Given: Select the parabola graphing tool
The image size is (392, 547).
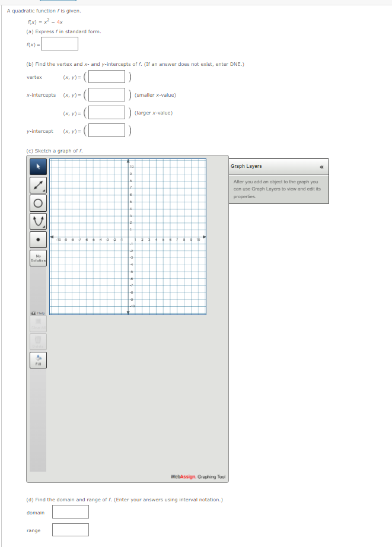Looking at the screenshot, I should [38, 221].
